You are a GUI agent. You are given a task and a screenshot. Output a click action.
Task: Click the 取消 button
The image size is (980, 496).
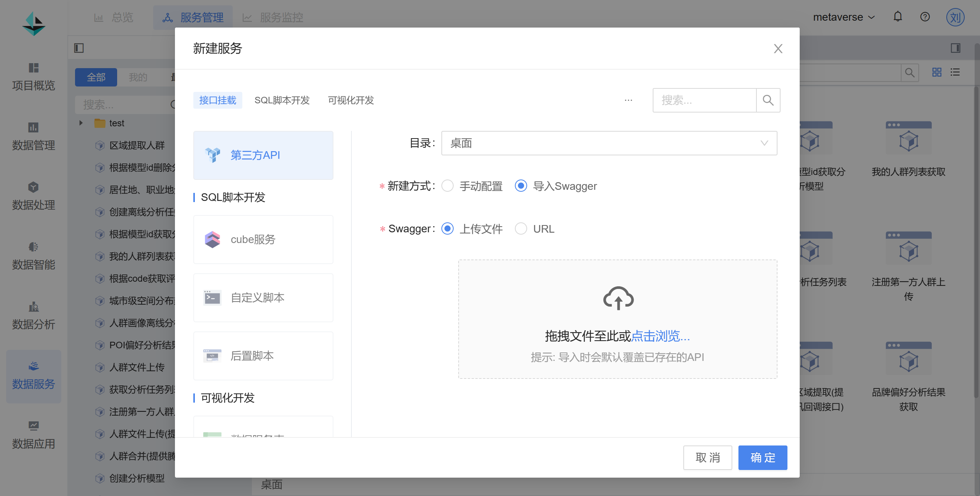[707, 458]
